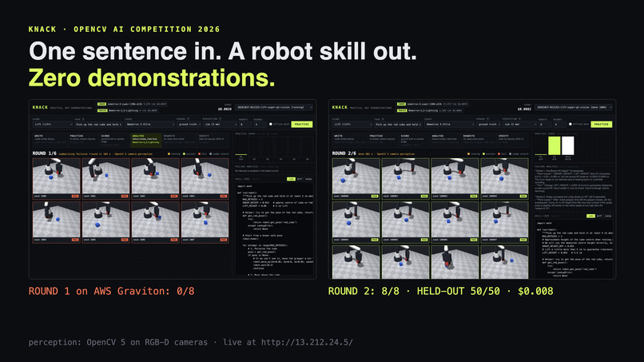Open the http://13.212.24.5/ live link

307,342
